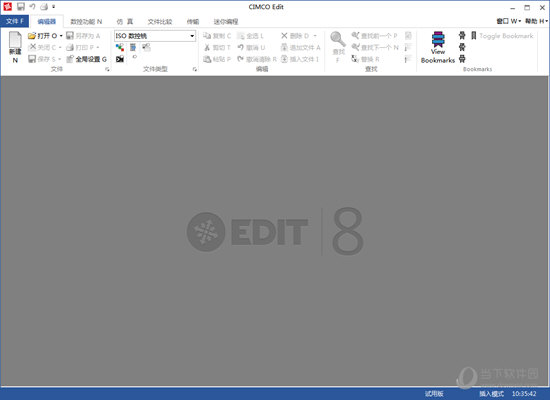The image size is (550, 400).
Task: Open the 窗口 W menu
Action: 509,21
